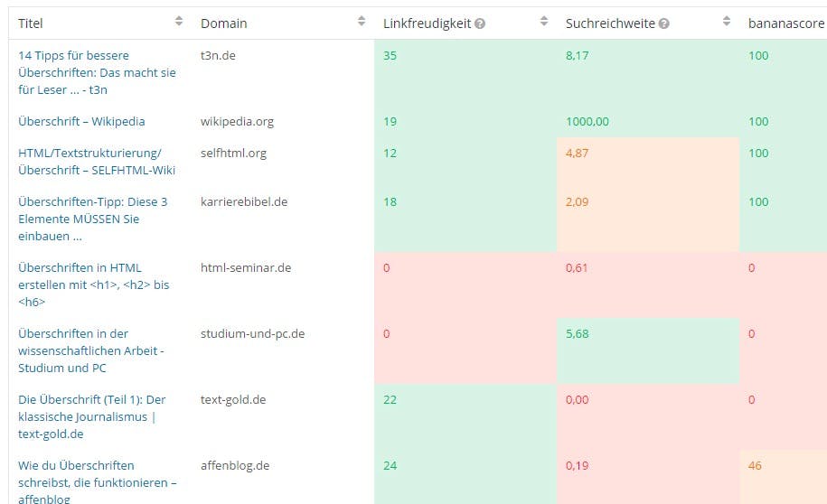Click the Titel column header
Screen dimensions: 827x504
tap(31, 23)
